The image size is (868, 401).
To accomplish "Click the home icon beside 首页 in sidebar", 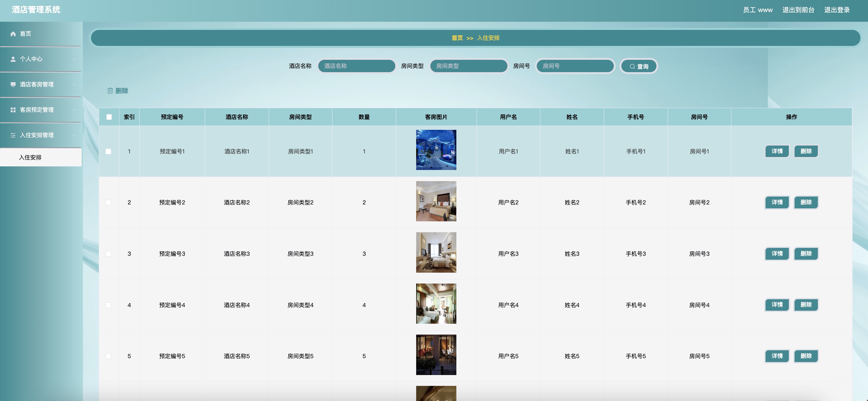I will tap(13, 34).
